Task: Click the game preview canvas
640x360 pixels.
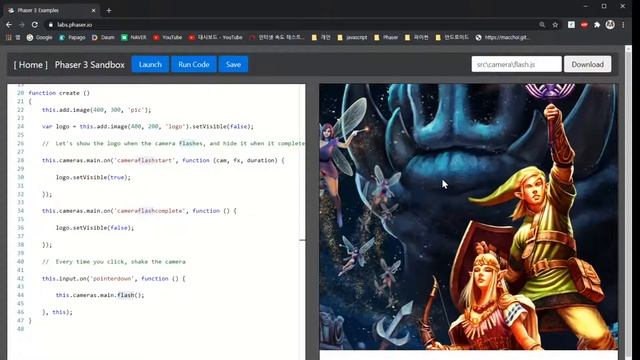Action: coord(469,217)
